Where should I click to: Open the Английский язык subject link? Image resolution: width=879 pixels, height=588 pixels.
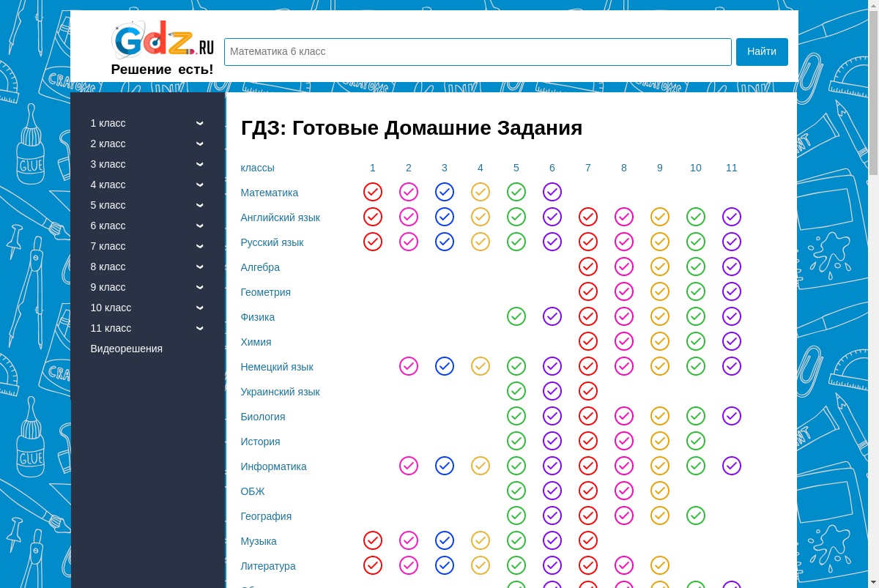point(281,217)
